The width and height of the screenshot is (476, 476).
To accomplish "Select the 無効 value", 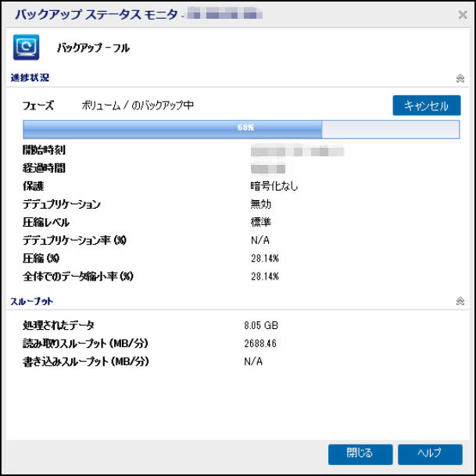I will click(261, 204).
